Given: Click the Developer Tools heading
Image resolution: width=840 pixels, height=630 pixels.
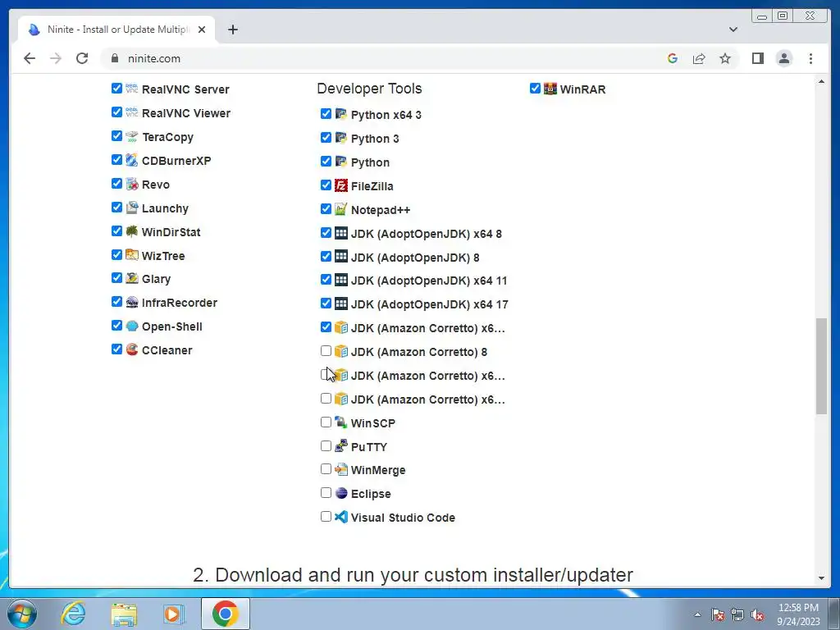Looking at the screenshot, I should (x=369, y=89).
